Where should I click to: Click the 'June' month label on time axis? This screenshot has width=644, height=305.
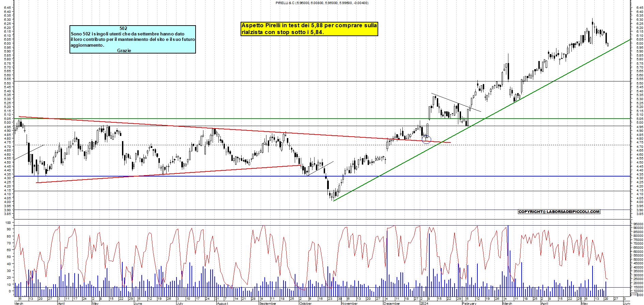[138, 303]
